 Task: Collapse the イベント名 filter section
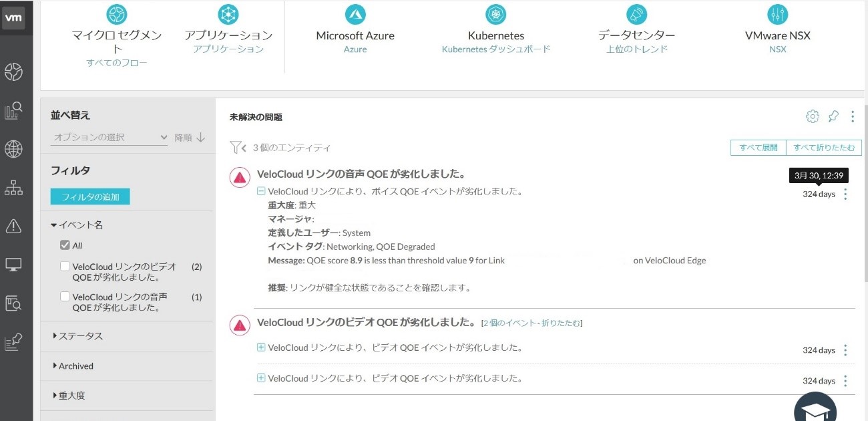[x=77, y=225]
